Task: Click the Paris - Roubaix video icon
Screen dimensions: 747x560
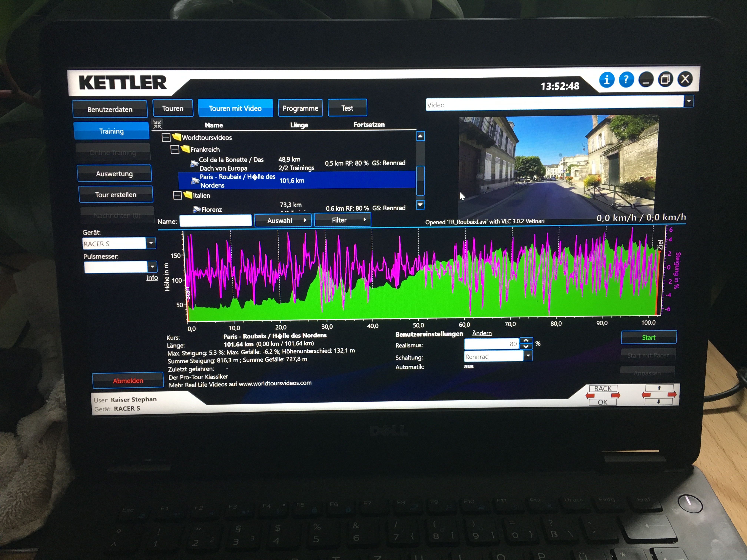Action: (x=195, y=181)
